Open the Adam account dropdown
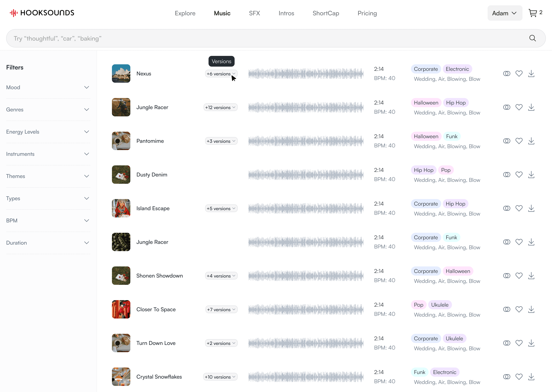The height and width of the screenshot is (392, 552). [504, 13]
